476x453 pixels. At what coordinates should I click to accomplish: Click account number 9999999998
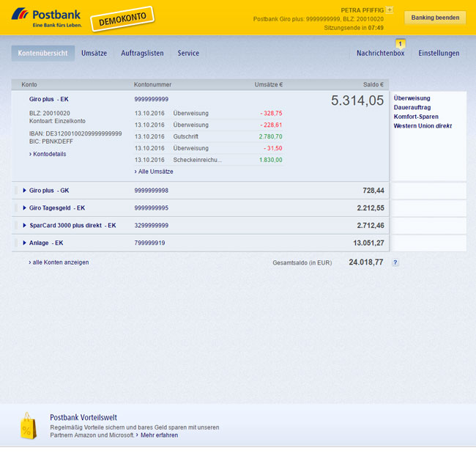pos(152,191)
